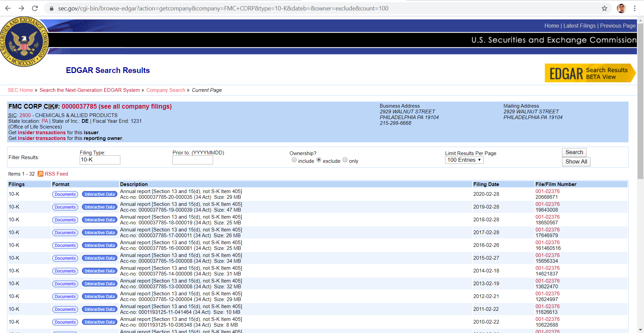
Task: Open Documents for 2012-02-21 10-K filing
Action: pos(65,297)
